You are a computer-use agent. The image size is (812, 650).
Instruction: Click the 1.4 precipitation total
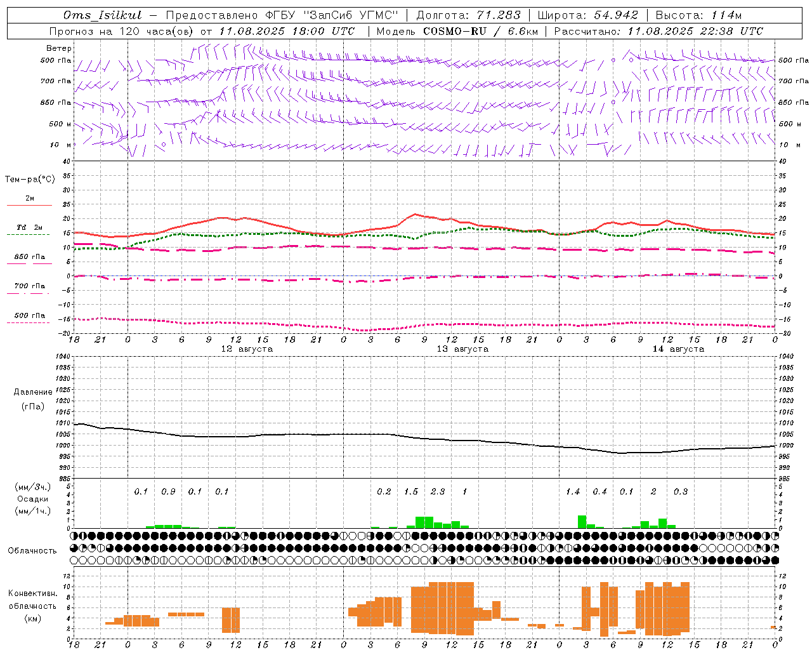[573, 492]
